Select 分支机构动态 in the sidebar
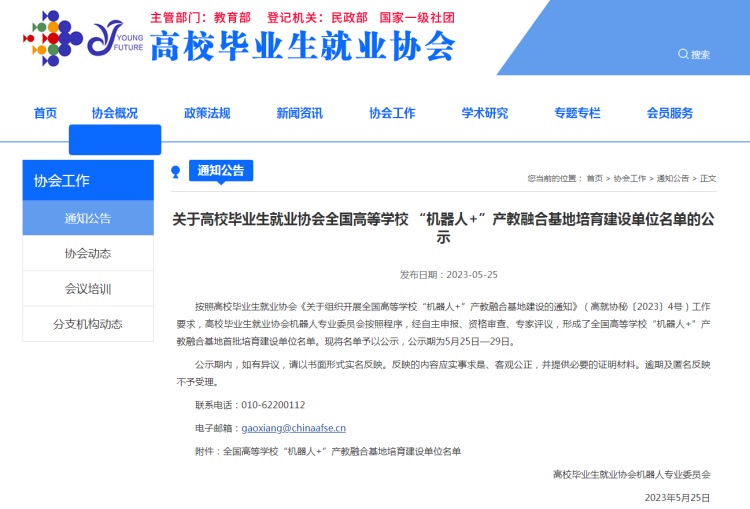 point(88,324)
